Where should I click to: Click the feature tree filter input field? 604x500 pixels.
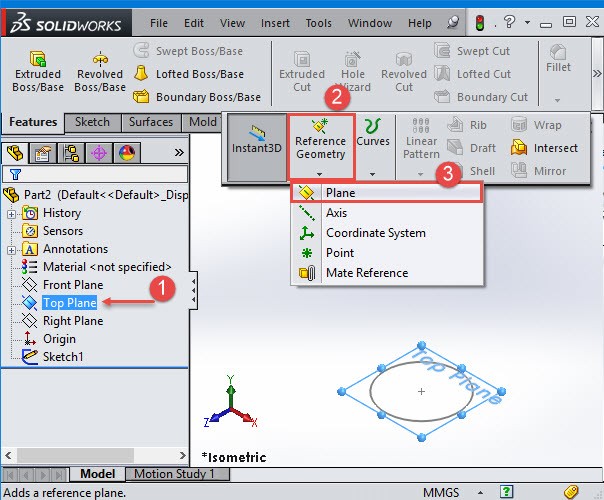95,174
